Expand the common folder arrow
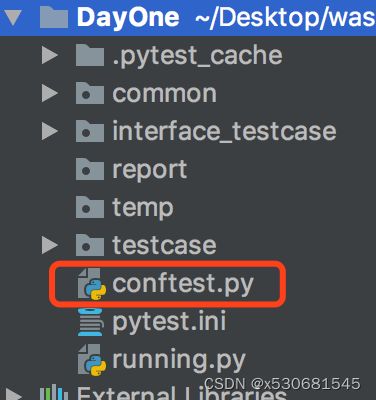This screenshot has width=376, height=400. [x=50, y=94]
